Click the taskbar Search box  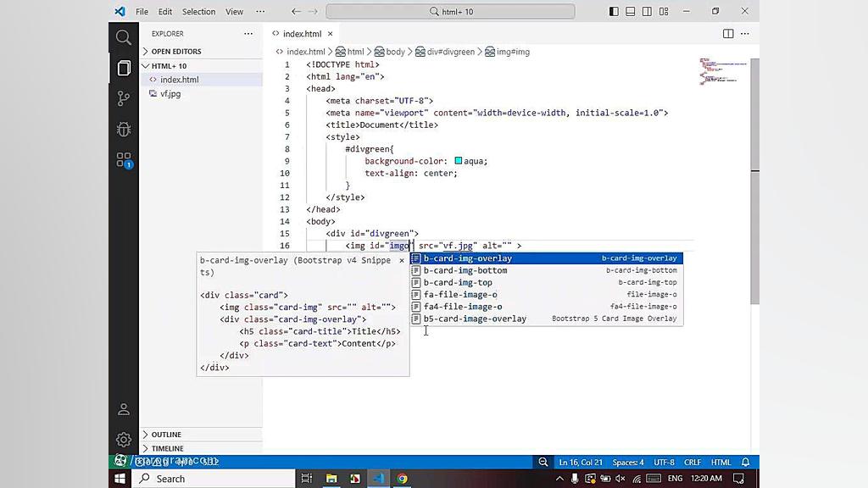click(x=214, y=479)
